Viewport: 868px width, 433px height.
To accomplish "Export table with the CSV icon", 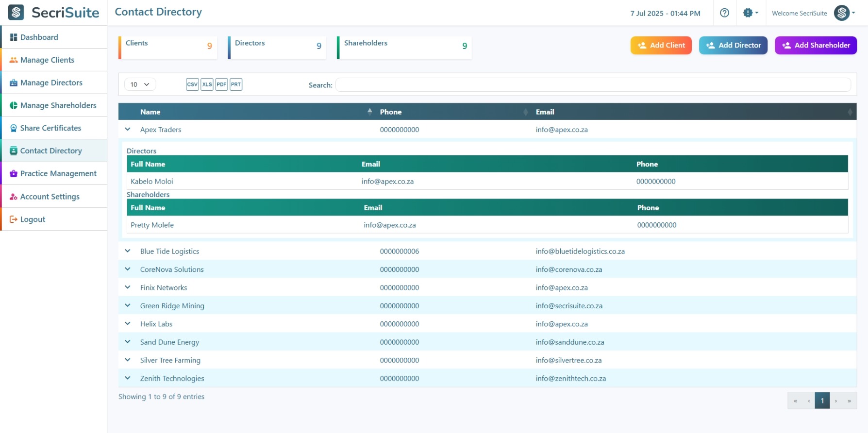I will tap(192, 84).
